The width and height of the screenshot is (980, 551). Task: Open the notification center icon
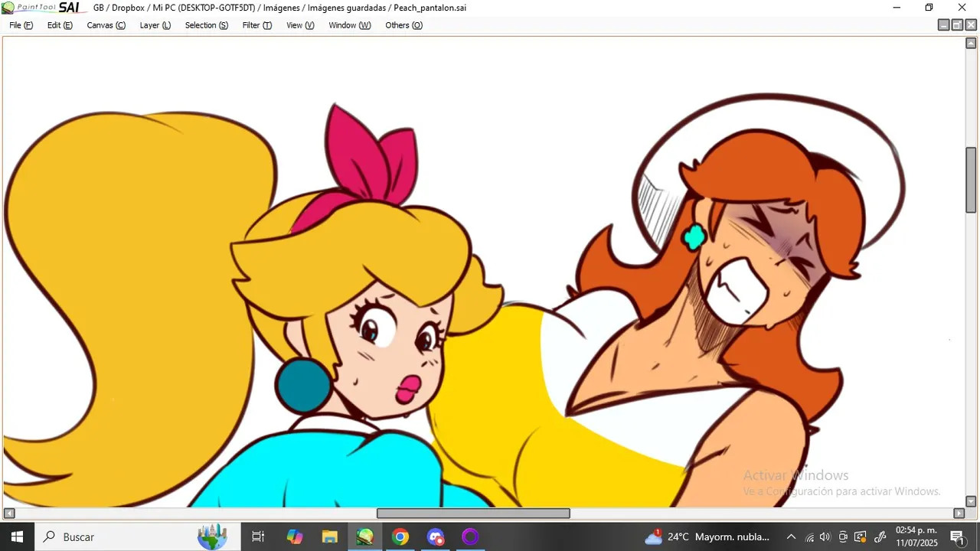tap(957, 536)
